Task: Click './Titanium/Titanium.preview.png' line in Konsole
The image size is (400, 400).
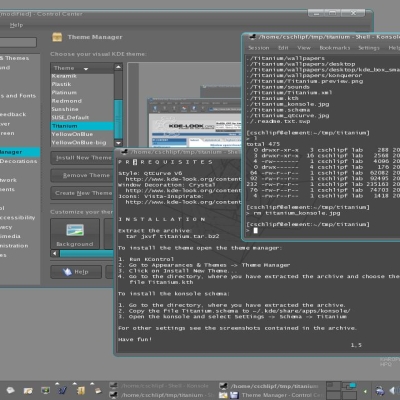Action: pos(305,81)
